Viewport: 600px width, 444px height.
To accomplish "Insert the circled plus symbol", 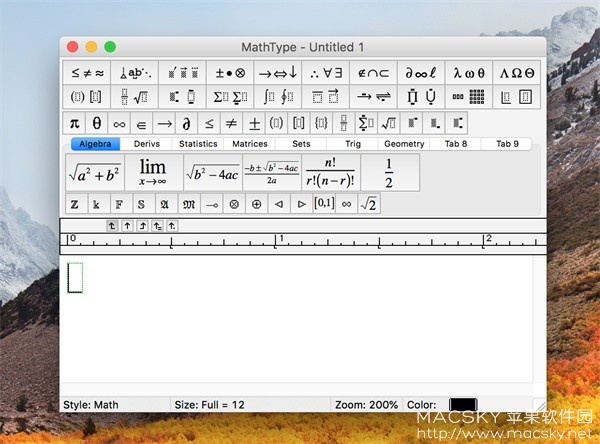I will (x=256, y=204).
